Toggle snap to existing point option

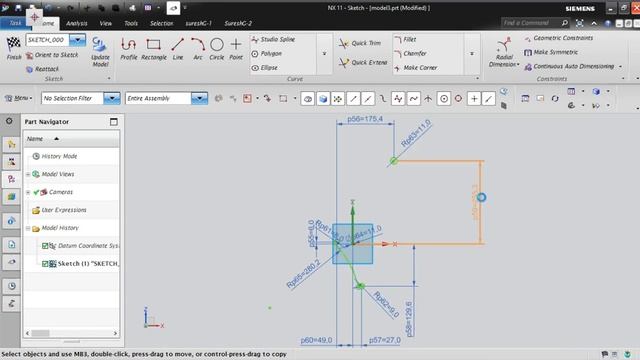(474, 98)
